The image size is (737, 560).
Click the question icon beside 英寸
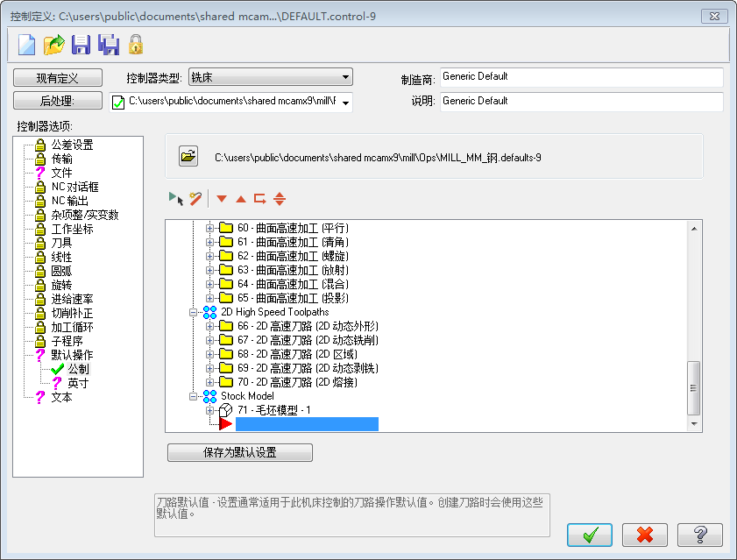pyautogui.click(x=57, y=383)
